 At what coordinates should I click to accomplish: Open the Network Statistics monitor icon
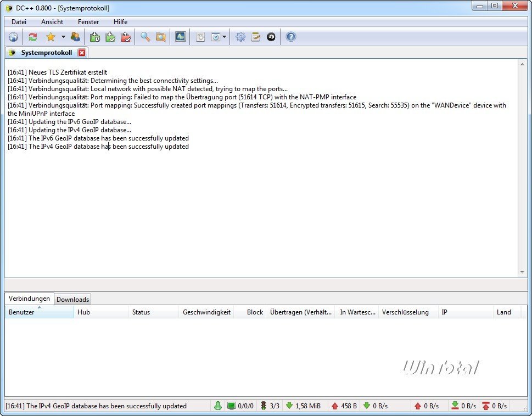[181, 37]
